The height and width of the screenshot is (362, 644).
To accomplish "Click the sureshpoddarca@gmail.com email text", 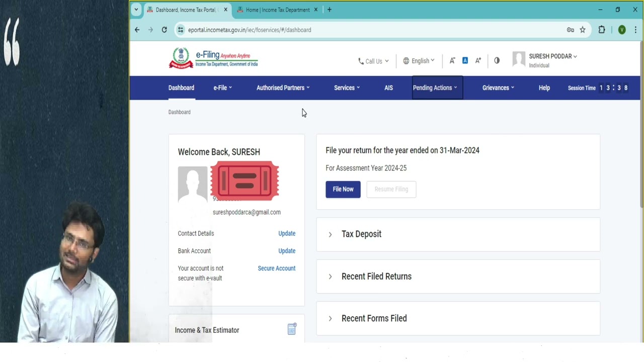I will (x=247, y=212).
